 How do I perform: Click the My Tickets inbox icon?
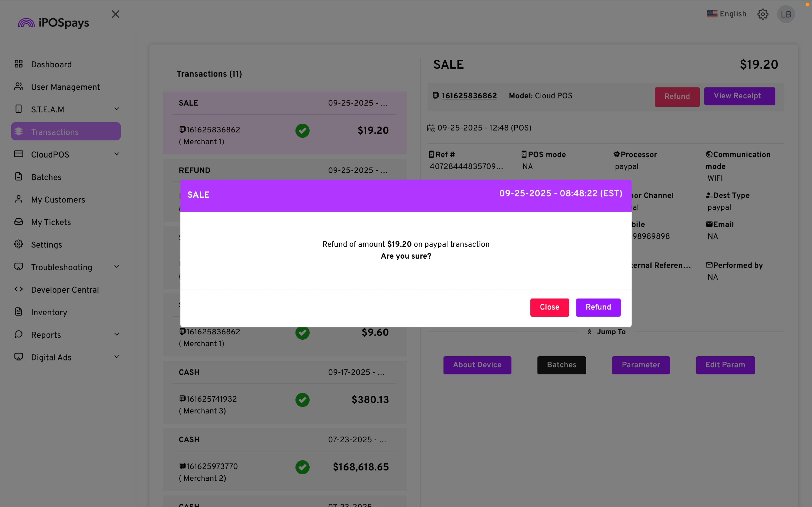click(18, 222)
